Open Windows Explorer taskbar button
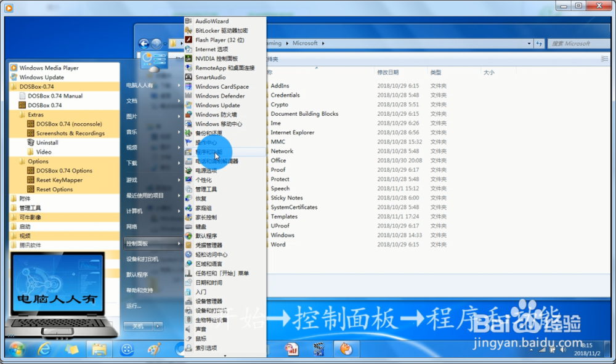 point(99,349)
